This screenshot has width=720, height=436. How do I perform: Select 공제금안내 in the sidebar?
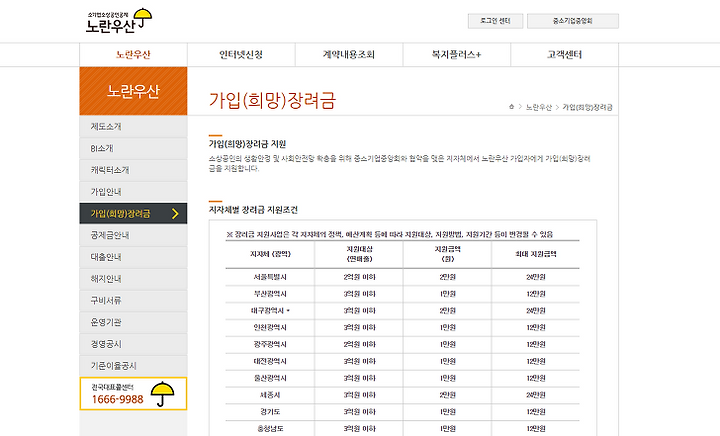point(133,235)
